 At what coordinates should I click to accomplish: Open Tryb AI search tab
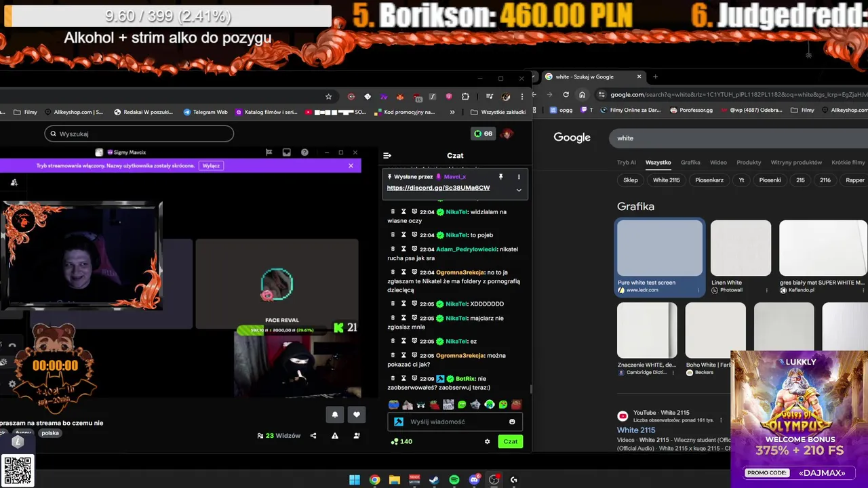[x=627, y=163]
